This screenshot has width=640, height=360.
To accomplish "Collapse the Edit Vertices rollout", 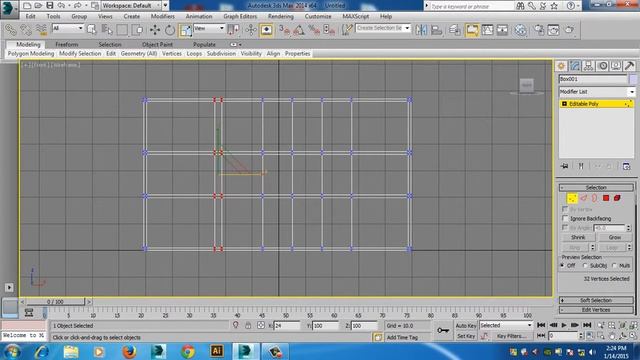I will 596,310.
